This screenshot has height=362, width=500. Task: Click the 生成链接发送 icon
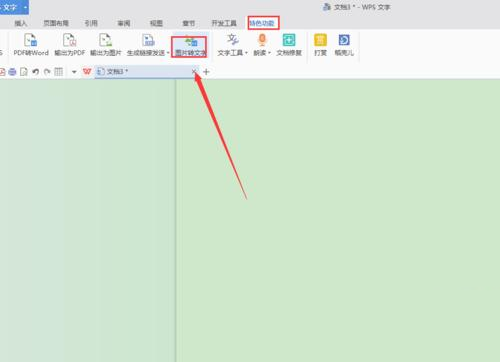[x=148, y=40]
